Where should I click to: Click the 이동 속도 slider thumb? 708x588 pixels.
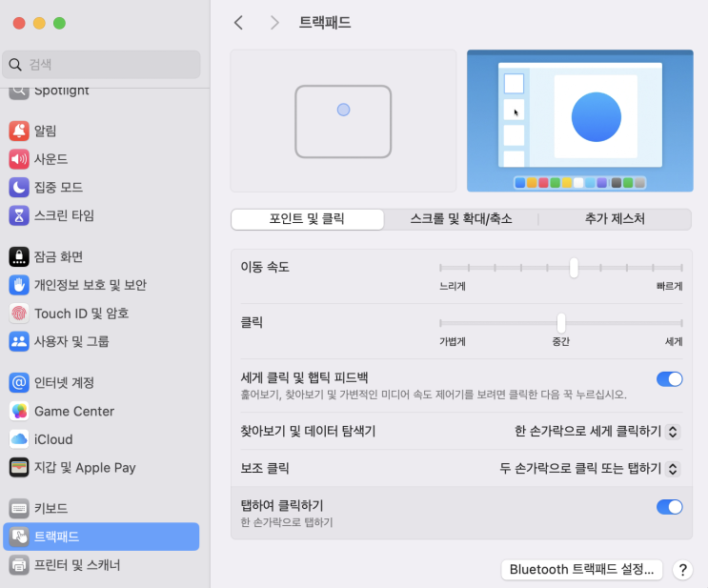click(x=574, y=268)
